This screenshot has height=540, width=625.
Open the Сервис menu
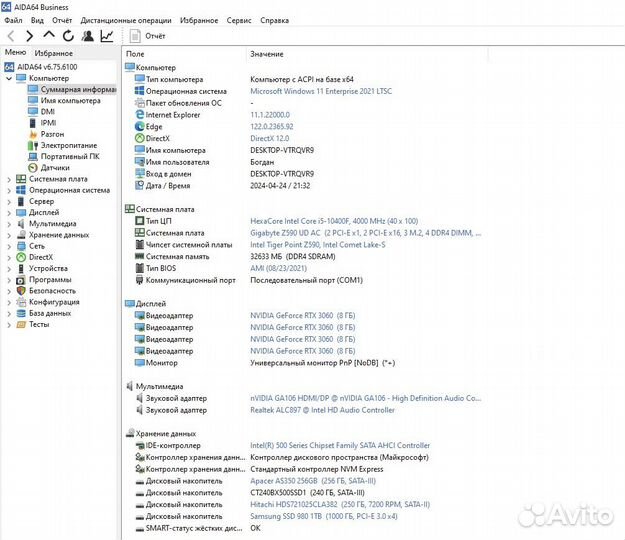(239, 19)
